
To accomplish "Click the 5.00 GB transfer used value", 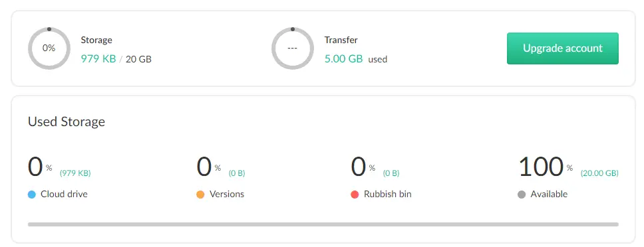I will coord(344,59).
